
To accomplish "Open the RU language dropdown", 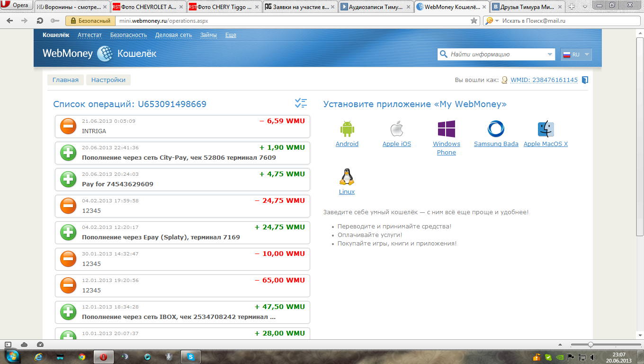I will click(576, 55).
